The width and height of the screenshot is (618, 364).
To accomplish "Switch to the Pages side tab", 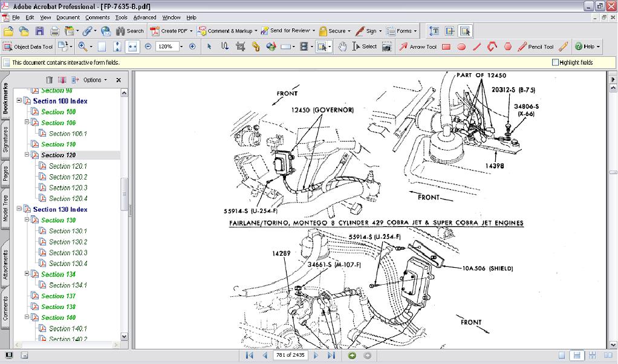I will pyautogui.click(x=5, y=174).
